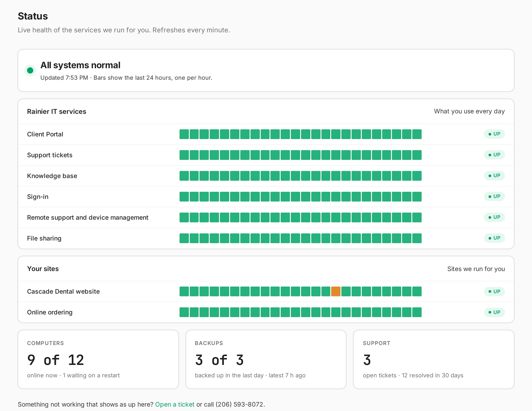Click the UP badge for Cascade Dental website

494,291
